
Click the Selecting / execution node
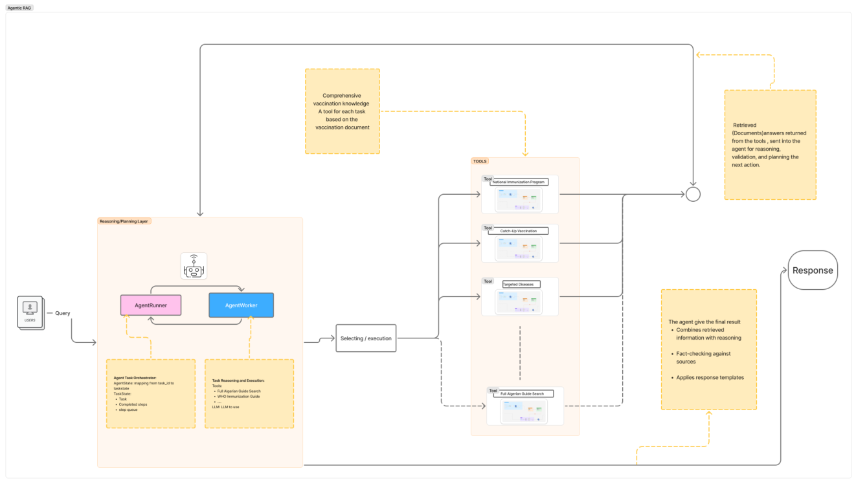coord(366,338)
